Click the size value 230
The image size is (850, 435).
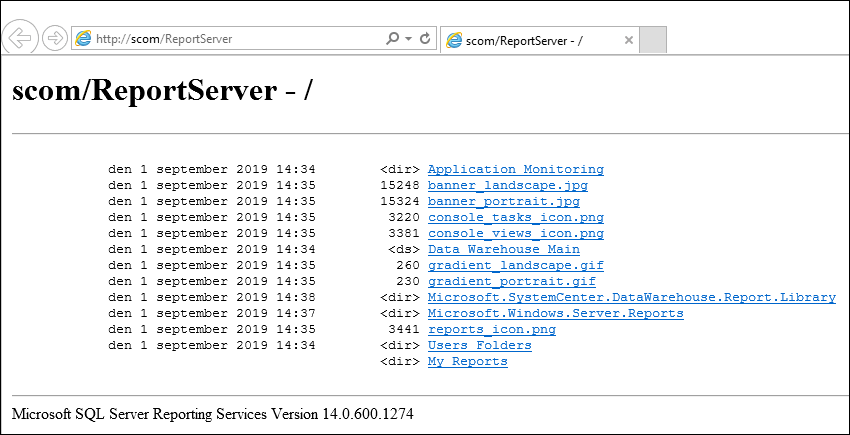[408, 282]
